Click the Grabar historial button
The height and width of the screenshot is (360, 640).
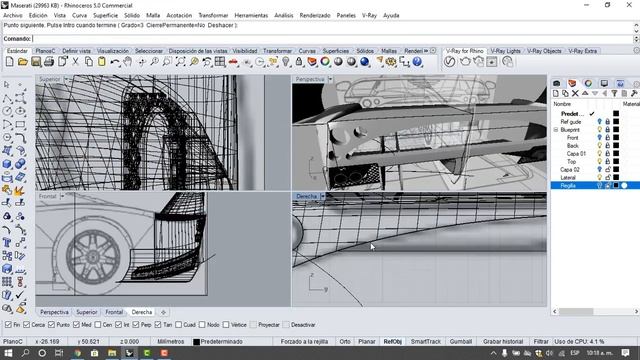(x=503, y=342)
